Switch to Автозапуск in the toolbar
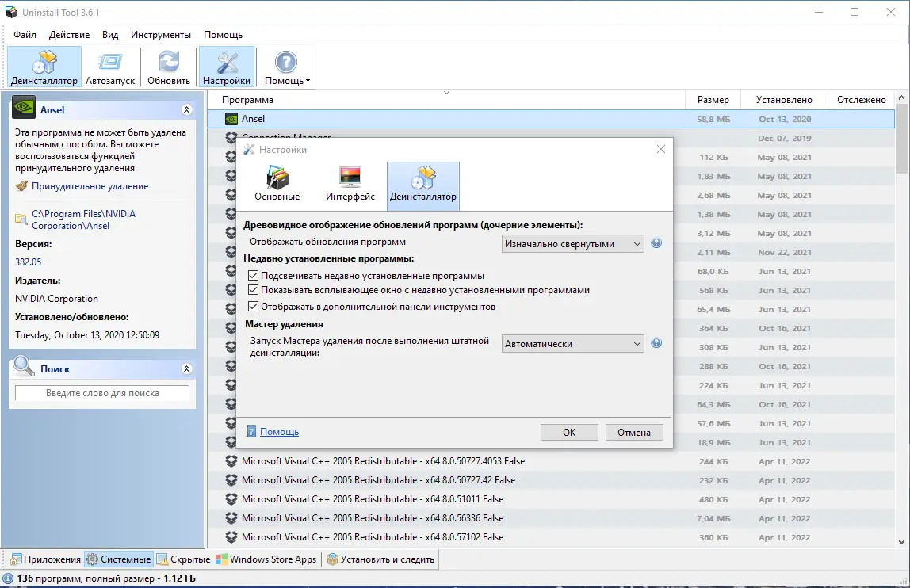 click(x=110, y=67)
